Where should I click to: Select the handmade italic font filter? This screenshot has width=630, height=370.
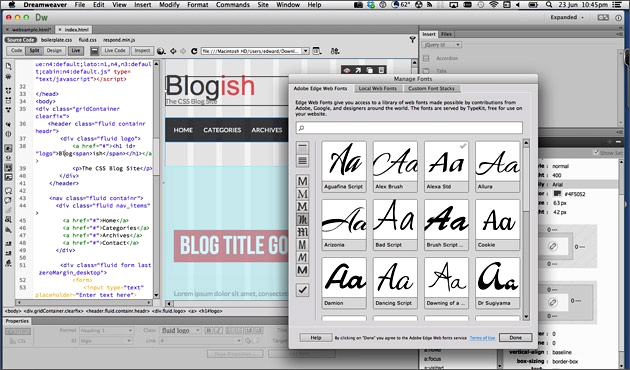[x=303, y=258]
